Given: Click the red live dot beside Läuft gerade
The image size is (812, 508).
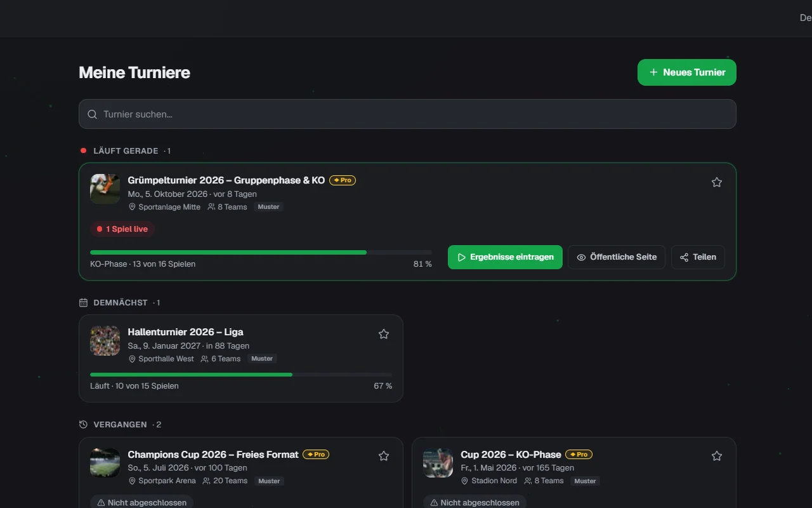Looking at the screenshot, I should pos(83,150).
